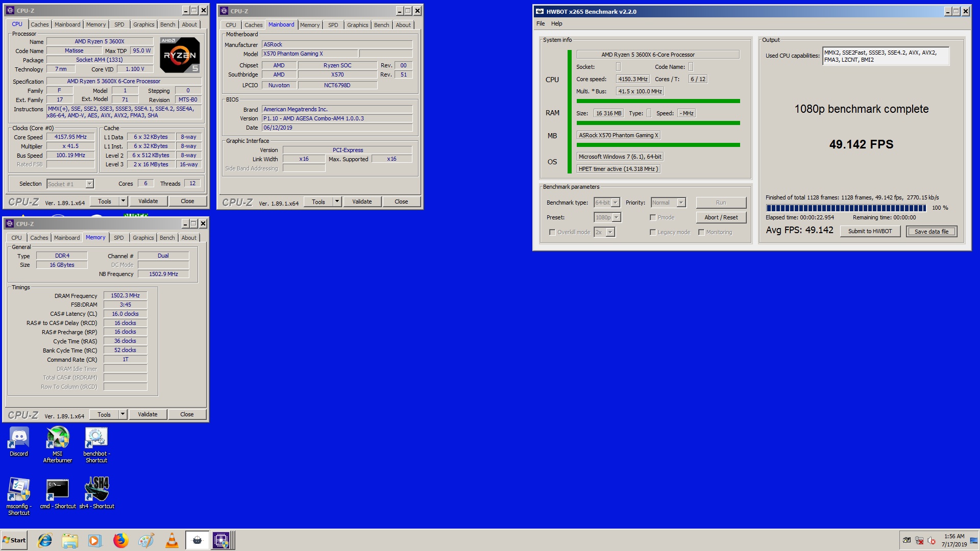The width and height of the screenshot is (980, 551).
Task: Open Windows Explorer from the taskbar
Action: (70, 540)
